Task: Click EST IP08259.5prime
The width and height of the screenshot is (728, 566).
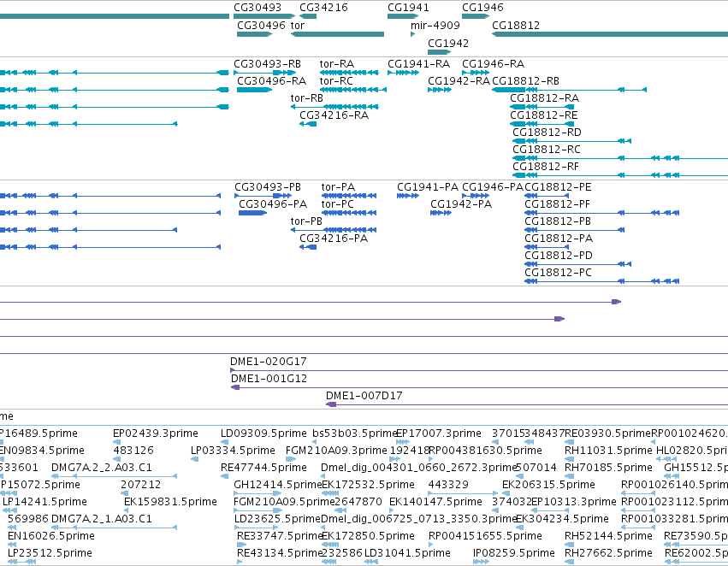Action: pos(514,554)
